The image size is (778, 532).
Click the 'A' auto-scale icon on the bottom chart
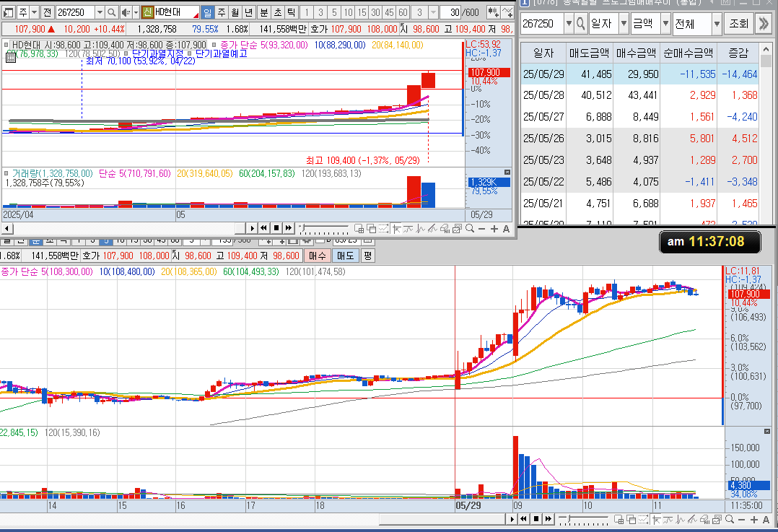tap(766, 520)
